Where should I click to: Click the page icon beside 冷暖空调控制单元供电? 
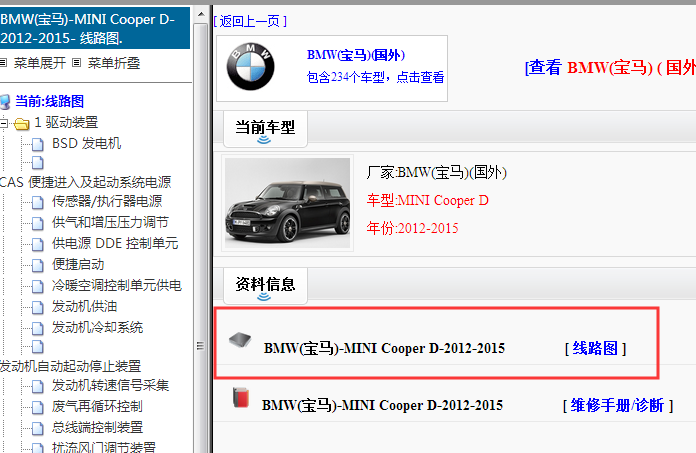click(x=38, y=286)
